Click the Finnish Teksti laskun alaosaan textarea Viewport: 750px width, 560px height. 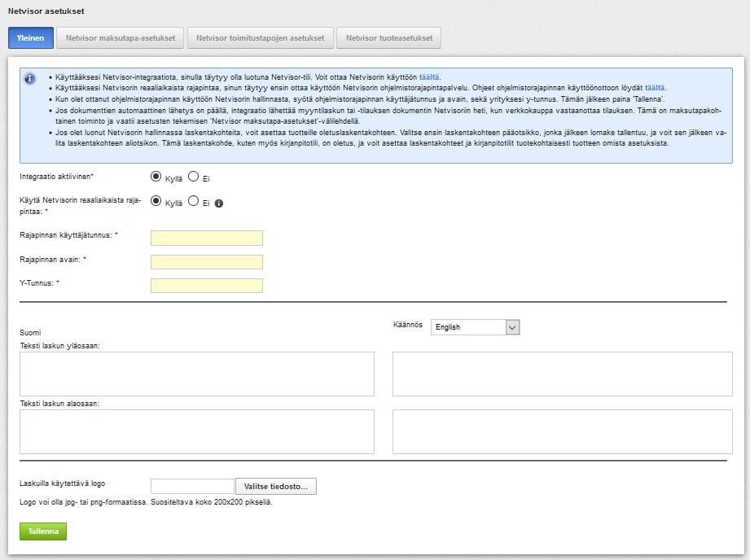point(197,432)
